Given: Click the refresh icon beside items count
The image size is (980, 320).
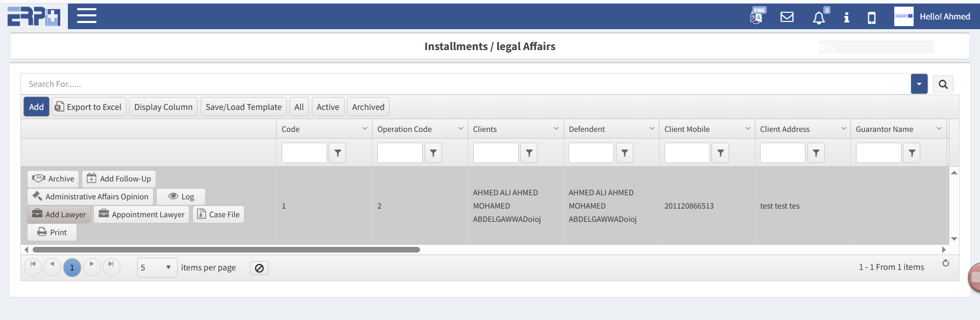Looking at the screenshot, I should click(946, 263).
